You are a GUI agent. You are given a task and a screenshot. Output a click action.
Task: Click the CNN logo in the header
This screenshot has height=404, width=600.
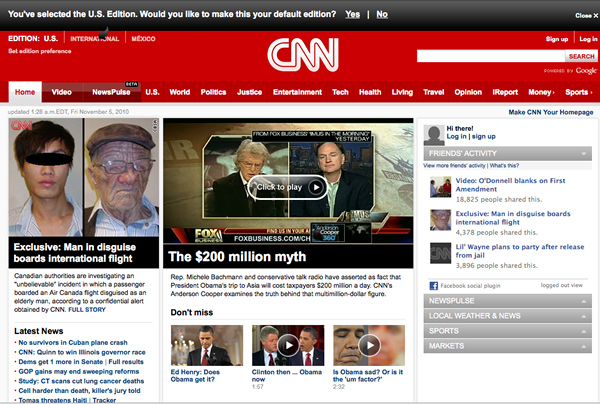[x=303, y=55]
